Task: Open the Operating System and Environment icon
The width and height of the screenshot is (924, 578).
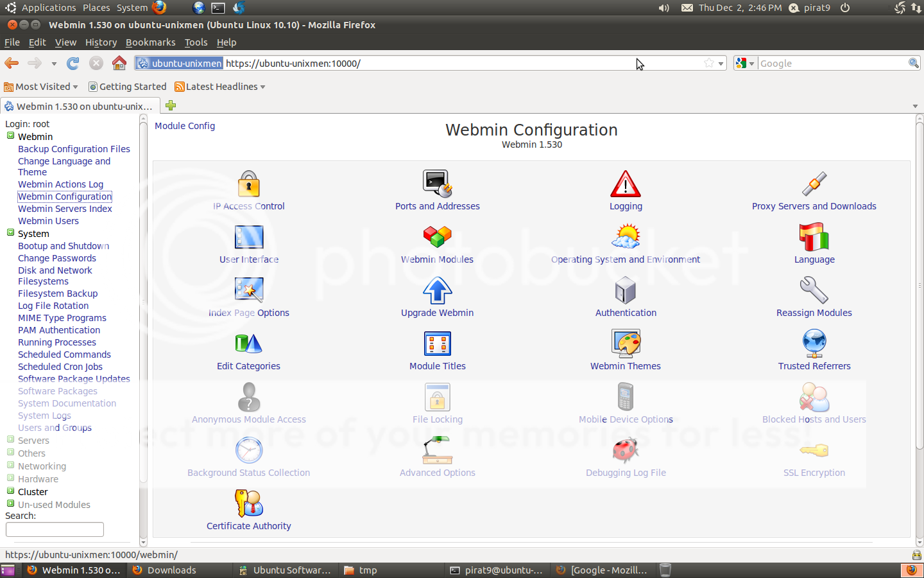Action: pos(626,237)
